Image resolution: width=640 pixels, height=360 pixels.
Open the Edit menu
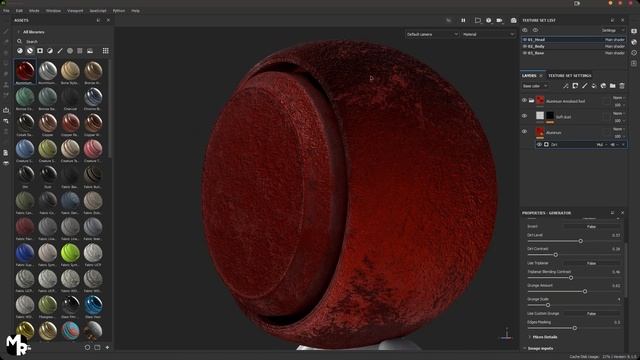click(x=19, y=11)
